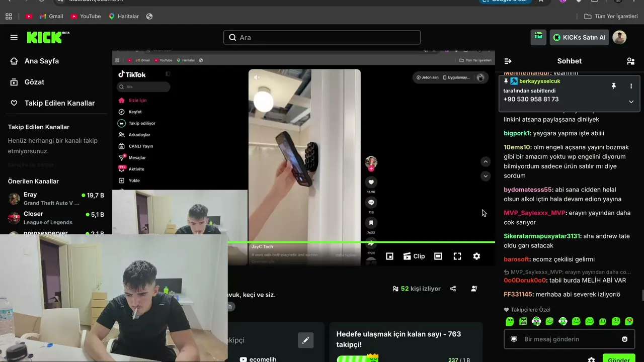Viewport: 644px width, 362px height.
Task: Go to Ana Sayfa in sidebar
Action: tap(34, 61)
